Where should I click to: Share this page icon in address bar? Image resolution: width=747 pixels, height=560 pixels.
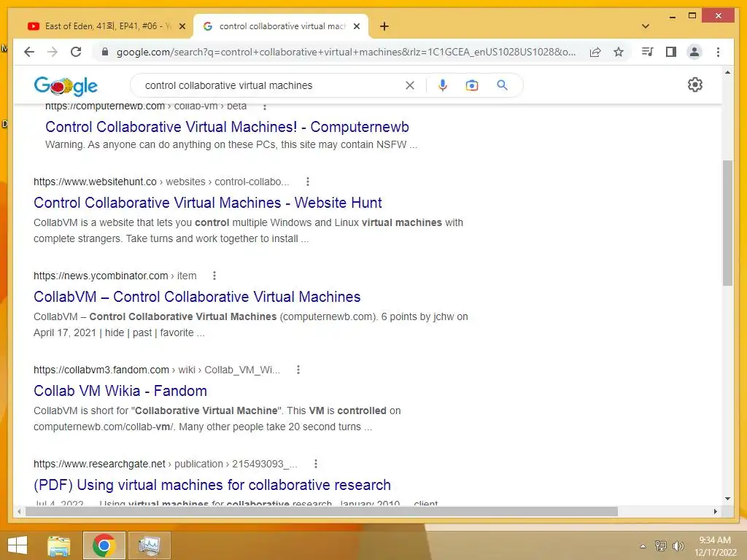(595, 52)
